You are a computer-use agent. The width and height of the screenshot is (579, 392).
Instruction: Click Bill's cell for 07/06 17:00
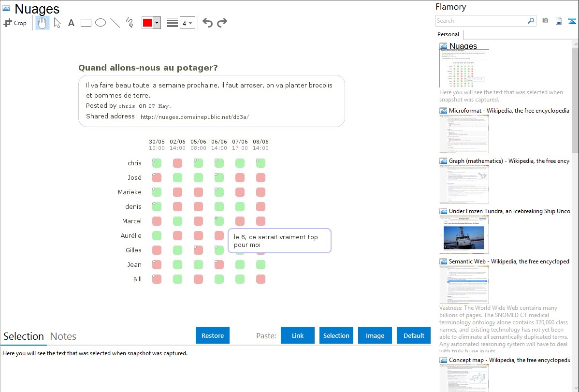pyautogui.click(x=240, y=279)
